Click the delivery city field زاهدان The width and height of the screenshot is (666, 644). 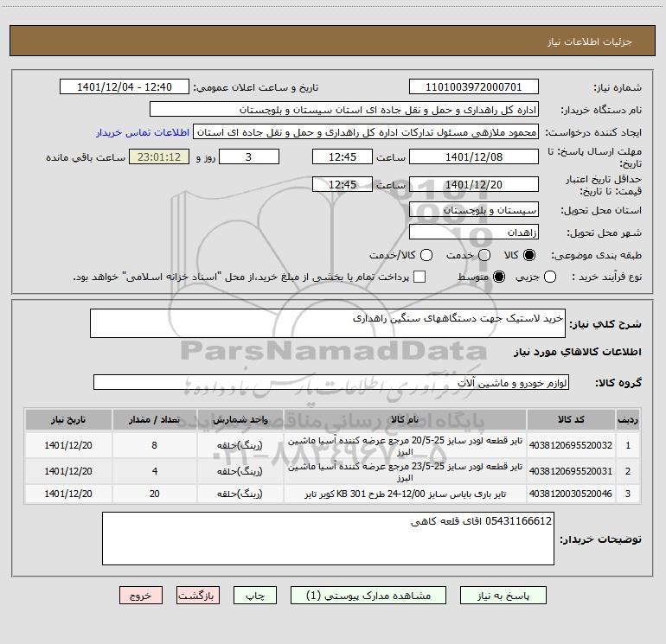(474, 233)
